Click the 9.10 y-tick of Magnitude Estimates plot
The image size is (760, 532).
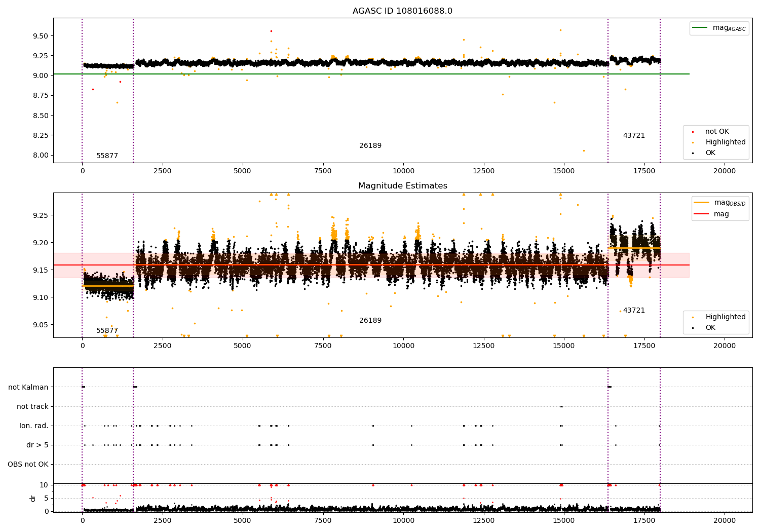pos(41,297)
